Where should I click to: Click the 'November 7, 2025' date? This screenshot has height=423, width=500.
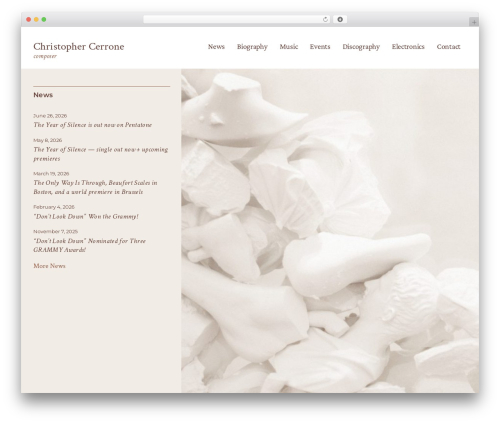55,231
